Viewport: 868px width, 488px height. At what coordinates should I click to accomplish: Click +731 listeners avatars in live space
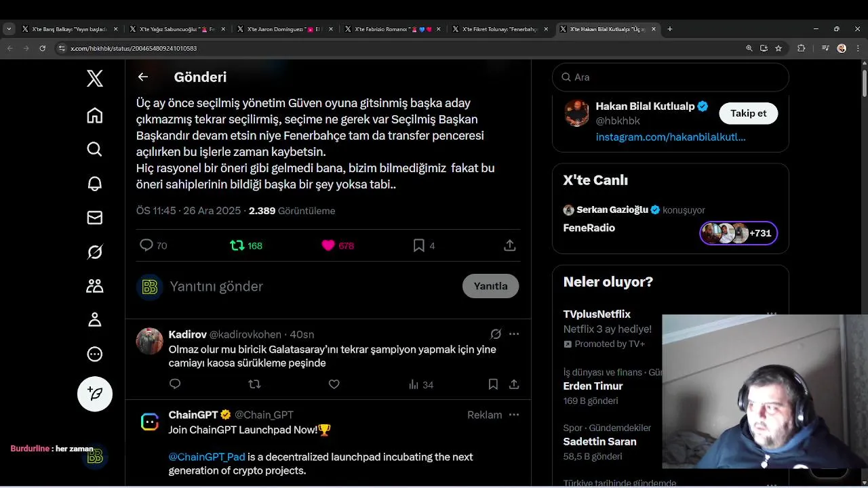pyautogui.click(x=738, y=233)
